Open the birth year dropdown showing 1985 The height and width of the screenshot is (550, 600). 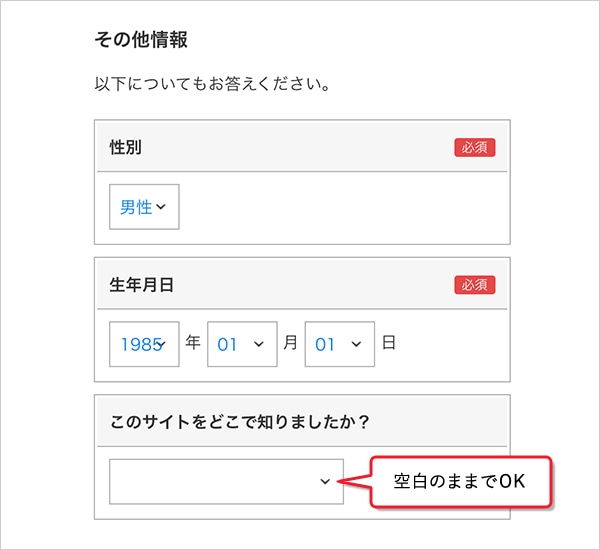coord(144,344)
